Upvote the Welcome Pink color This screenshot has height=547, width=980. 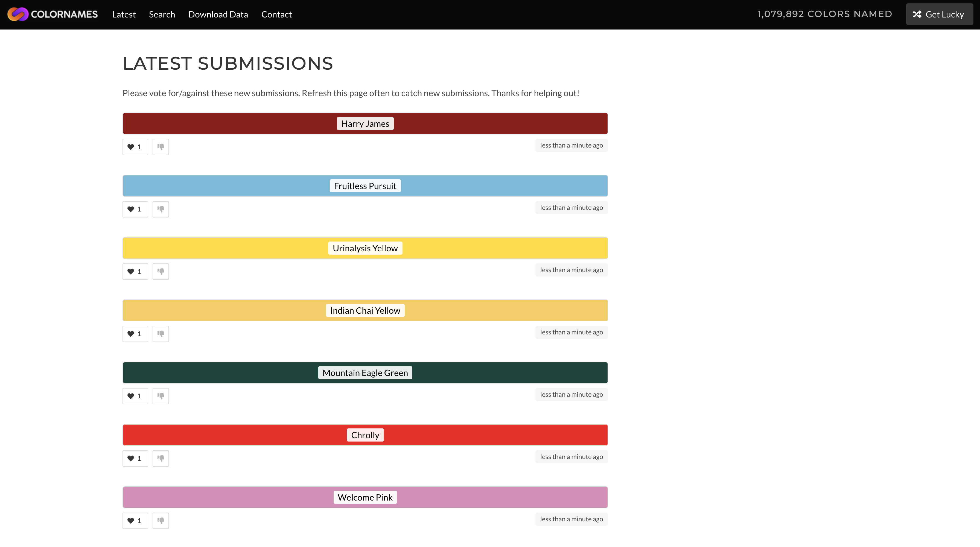tap(135, 520)
